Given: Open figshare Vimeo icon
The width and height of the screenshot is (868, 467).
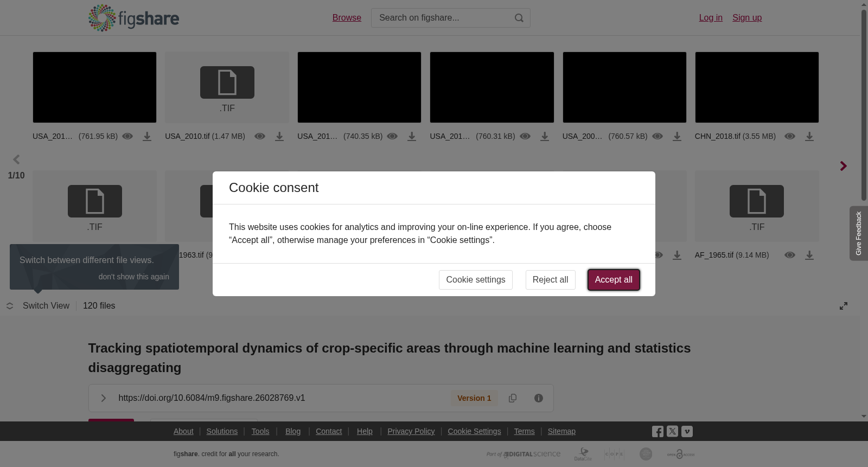Looking at the screenshot, I should [x=687, y=431].
